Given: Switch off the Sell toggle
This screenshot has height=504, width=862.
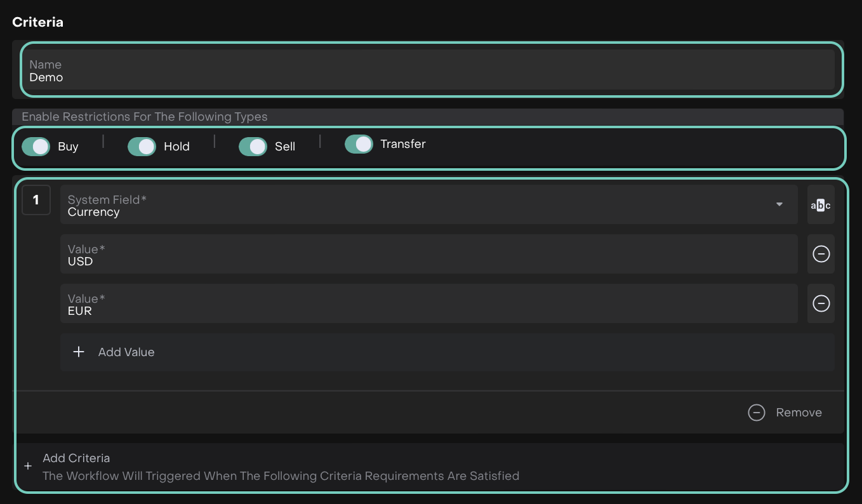Looking at the screenshot, I should (253, 147).
